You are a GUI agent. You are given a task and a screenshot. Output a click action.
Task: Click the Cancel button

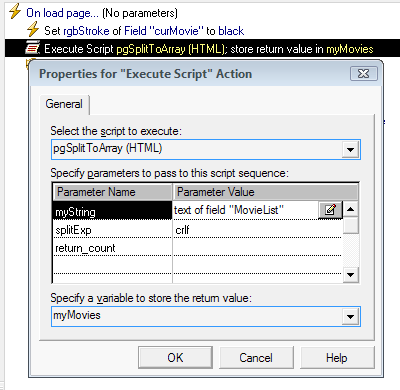point(256,358)
